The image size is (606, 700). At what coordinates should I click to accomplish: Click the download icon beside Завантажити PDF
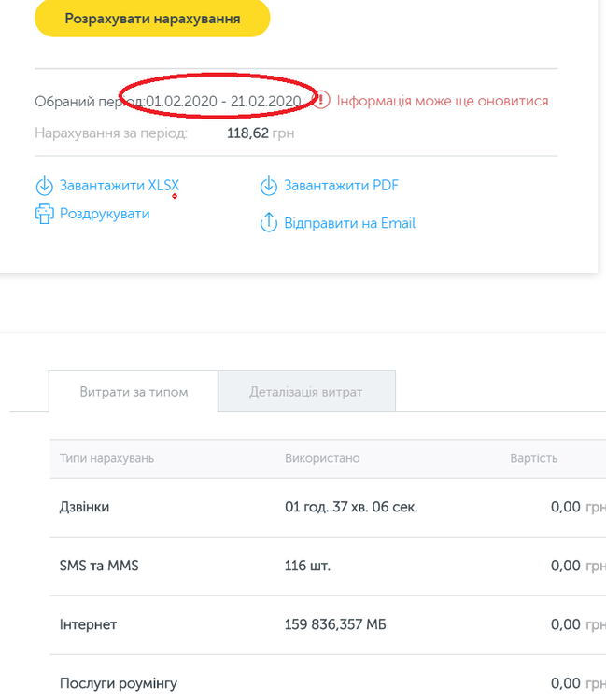269,186
